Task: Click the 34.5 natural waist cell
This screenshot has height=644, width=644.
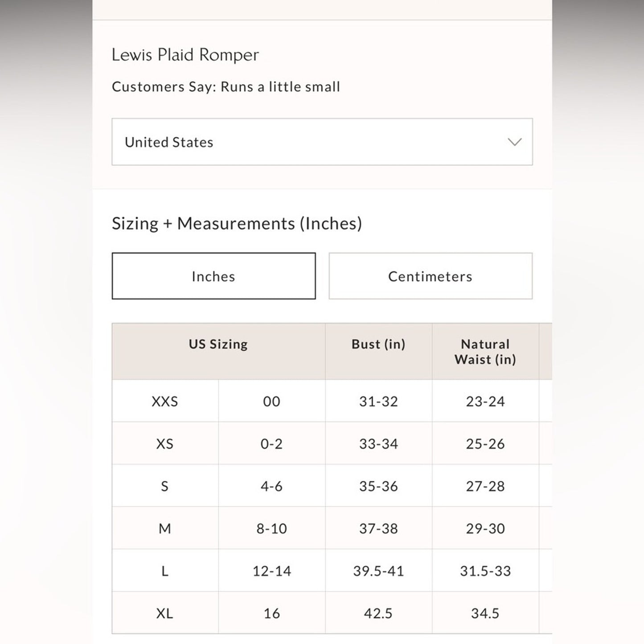Action: click(x=485, y=614)
